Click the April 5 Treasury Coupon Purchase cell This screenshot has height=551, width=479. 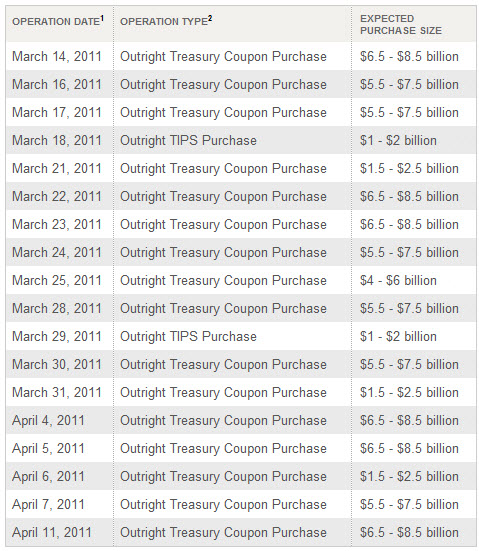point(224,448)
